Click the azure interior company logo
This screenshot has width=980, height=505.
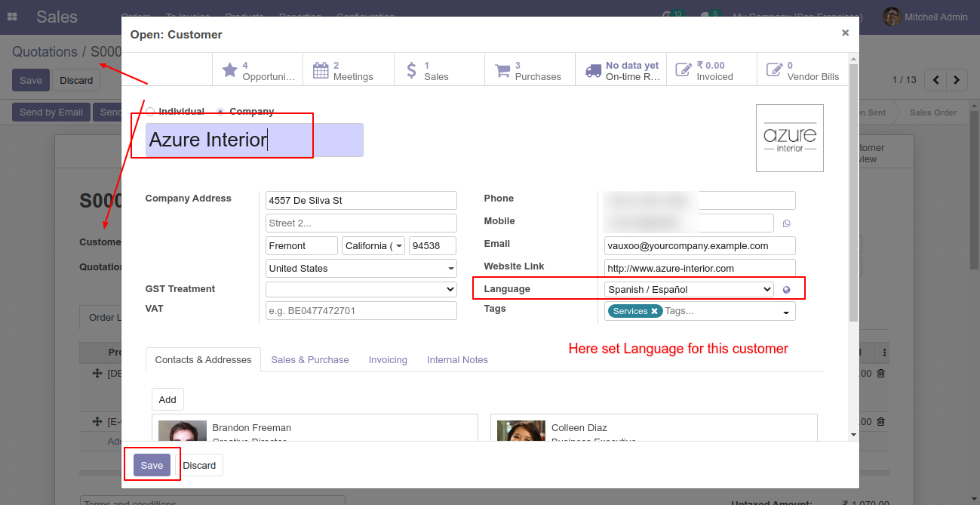pyautogui.click(x=790, y=138)
